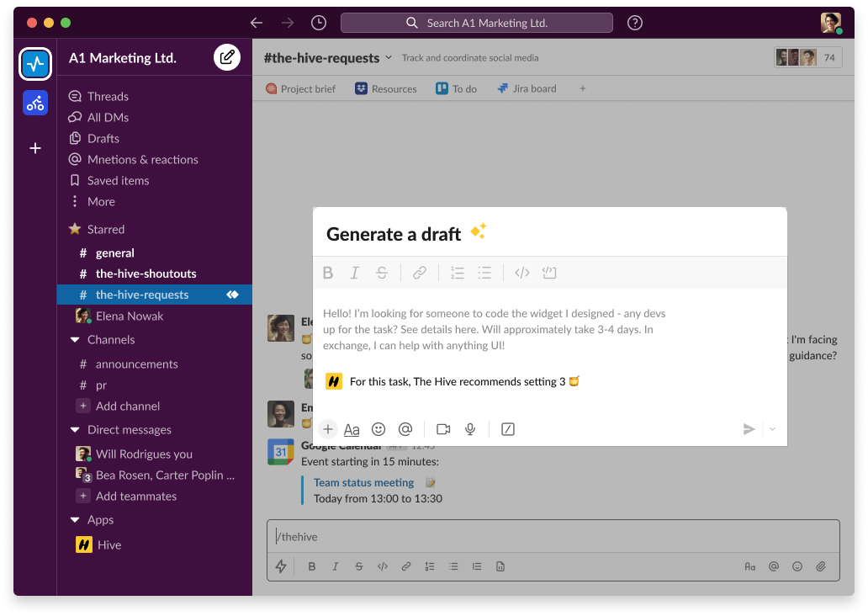This screenshot has height=616, width=868.
Task: Select the general channel in sidebar
Action: [114, 252]
